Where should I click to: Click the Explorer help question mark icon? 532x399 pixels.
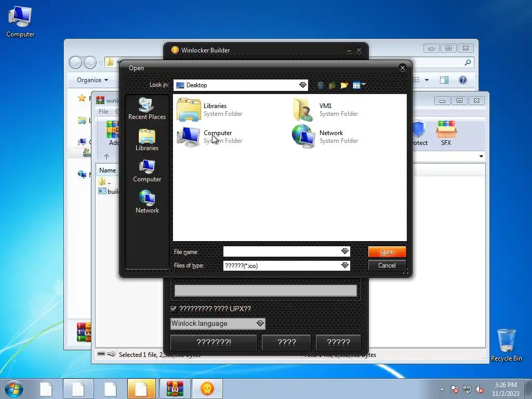click(x=462, y=80)
